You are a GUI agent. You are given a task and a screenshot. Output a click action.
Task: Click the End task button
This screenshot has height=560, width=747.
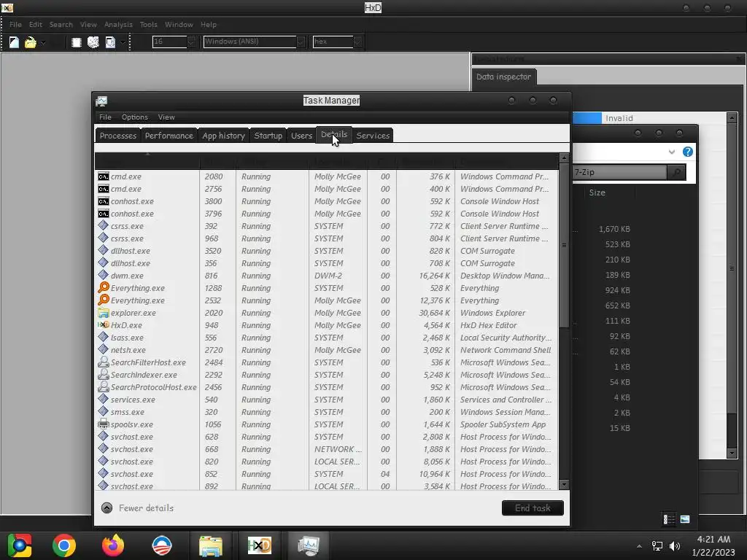pyautogui.click(x=533, y=507)
